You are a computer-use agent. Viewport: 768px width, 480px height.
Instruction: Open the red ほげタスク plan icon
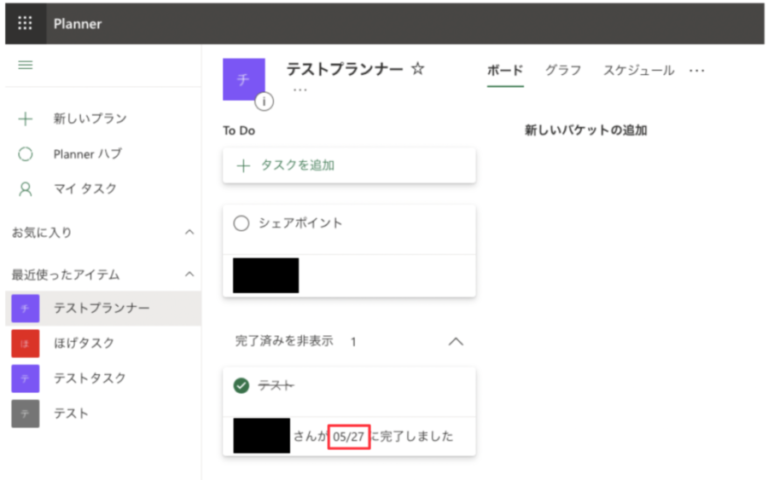25,343
